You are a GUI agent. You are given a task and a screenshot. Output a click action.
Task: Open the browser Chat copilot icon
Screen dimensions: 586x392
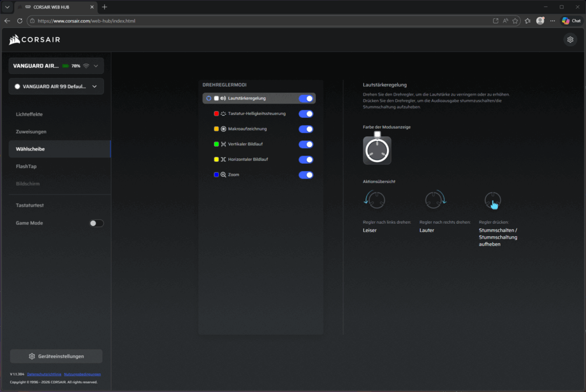point(571,21)
